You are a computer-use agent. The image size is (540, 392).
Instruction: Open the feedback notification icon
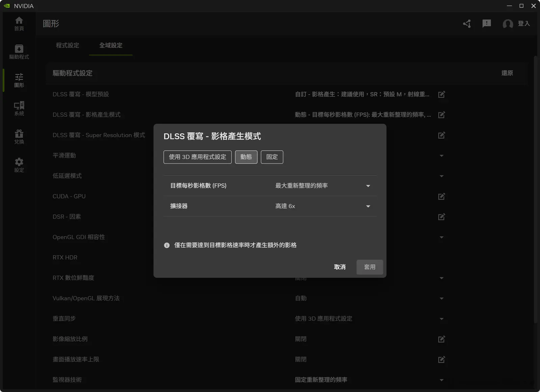click(x=487, y=24)
